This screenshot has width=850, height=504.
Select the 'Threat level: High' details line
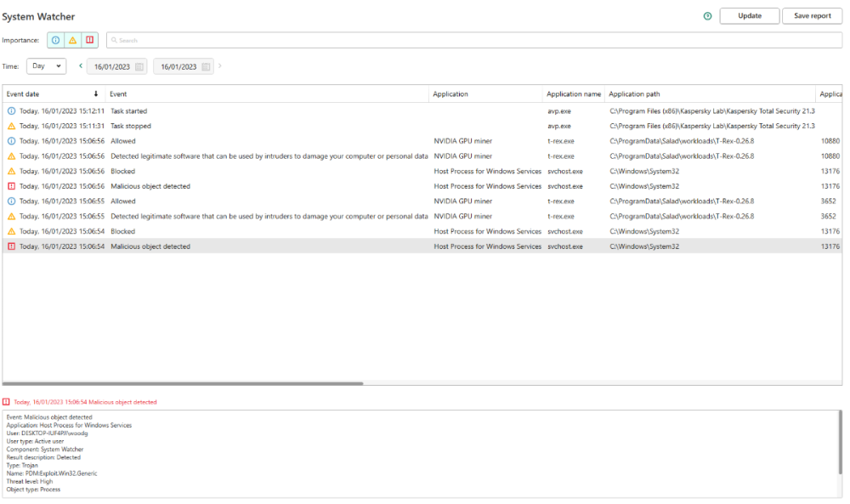pos(29,481)
